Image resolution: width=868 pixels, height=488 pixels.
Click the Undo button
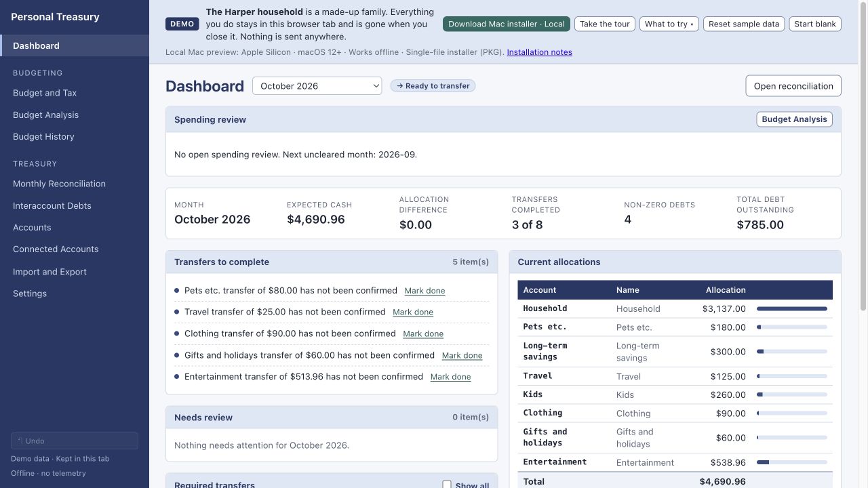75,441
